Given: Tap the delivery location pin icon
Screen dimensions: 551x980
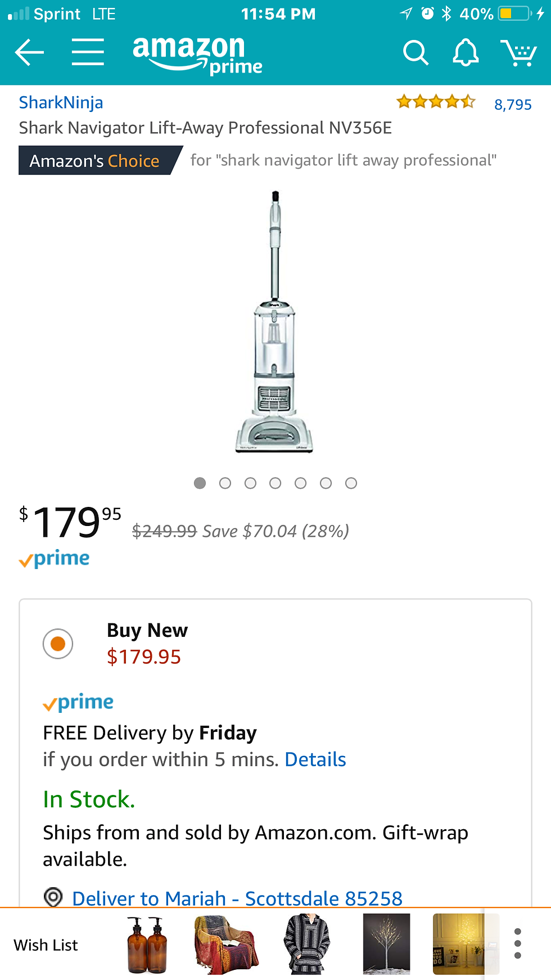Looking at the screenshot, I should [x=53, y=896].
